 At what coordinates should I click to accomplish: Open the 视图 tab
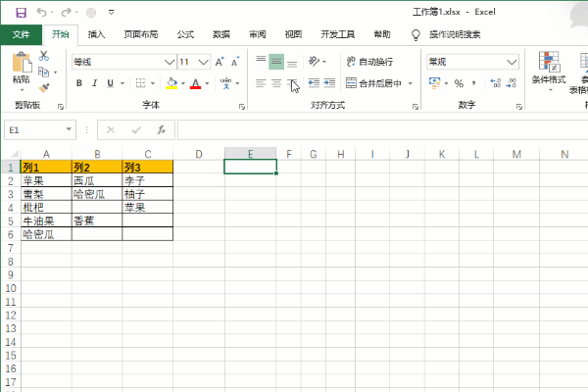point(293,34)
